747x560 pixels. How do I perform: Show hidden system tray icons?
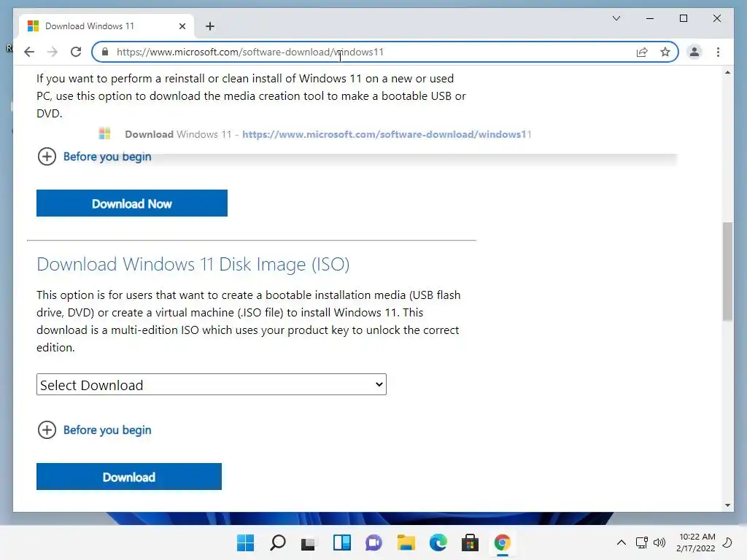pos(622,542)
